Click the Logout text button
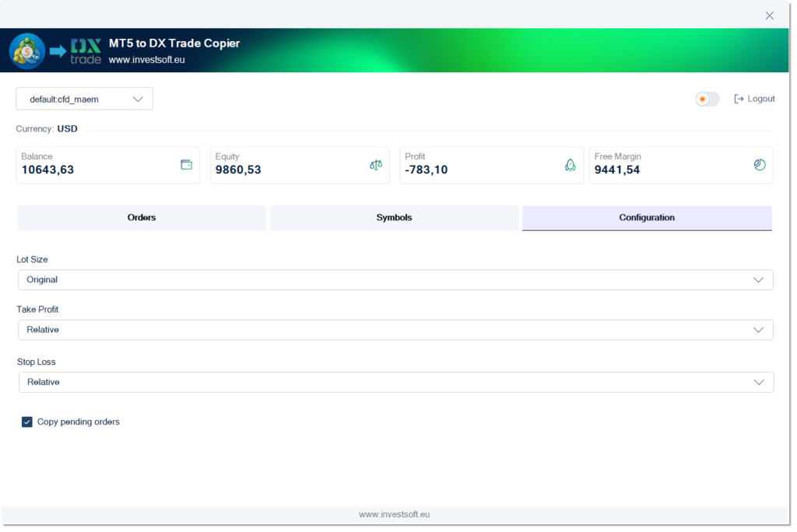797x532 pixels. coord(761,99)
